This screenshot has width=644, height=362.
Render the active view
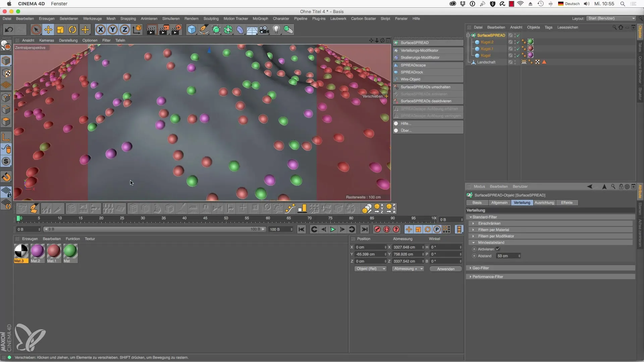(151, 29)
